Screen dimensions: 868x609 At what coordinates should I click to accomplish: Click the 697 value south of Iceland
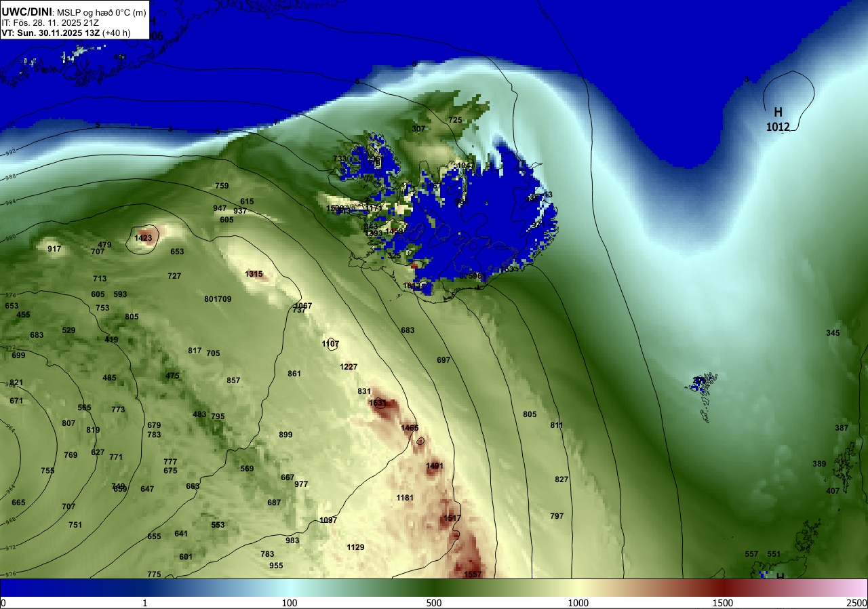pyautogui.click(x=443, y=360)
